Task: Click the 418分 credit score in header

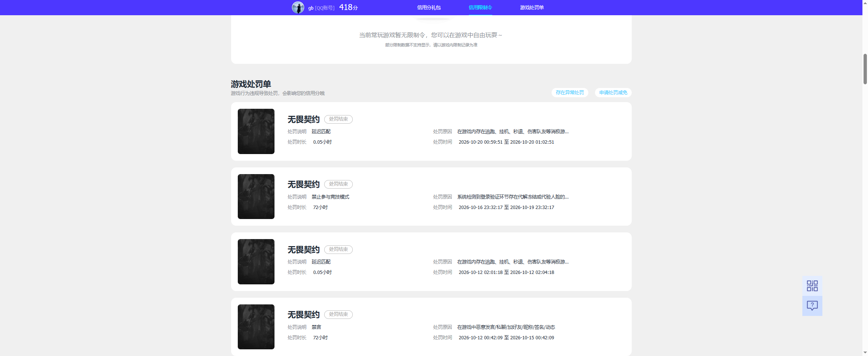Action: 348,7
